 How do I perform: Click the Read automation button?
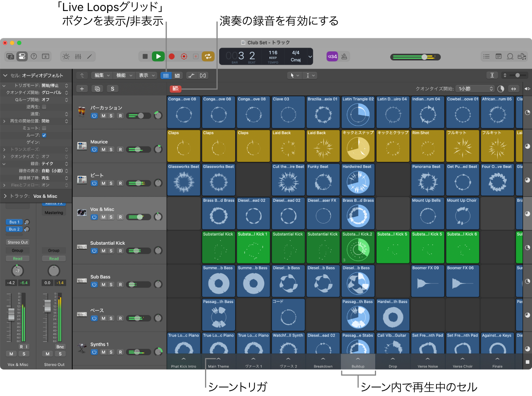(x=17, y=258)
